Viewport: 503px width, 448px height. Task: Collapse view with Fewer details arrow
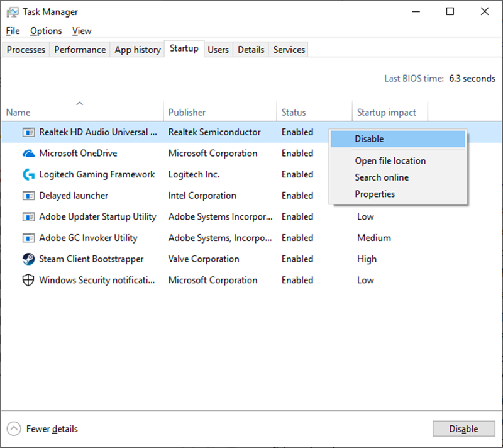14,428
